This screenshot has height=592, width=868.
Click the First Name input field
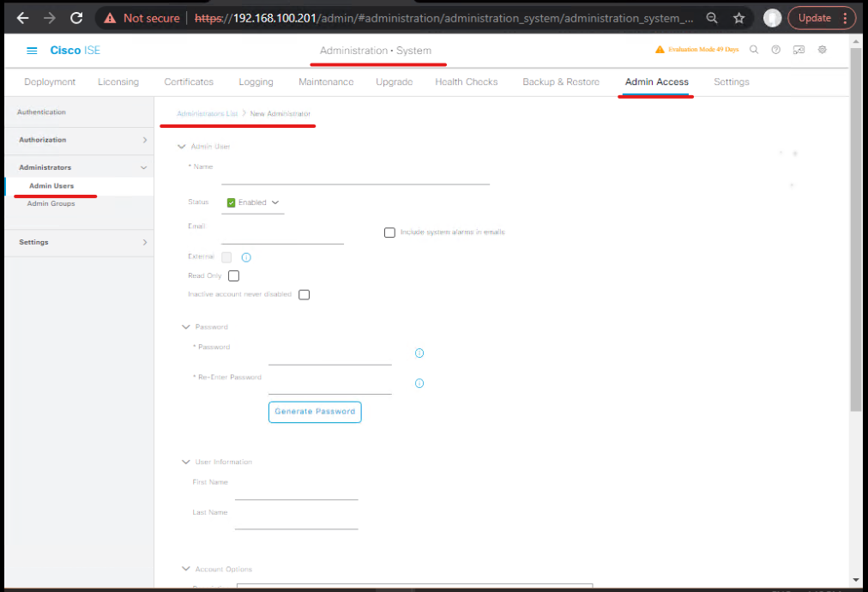[x=296, y=492]
